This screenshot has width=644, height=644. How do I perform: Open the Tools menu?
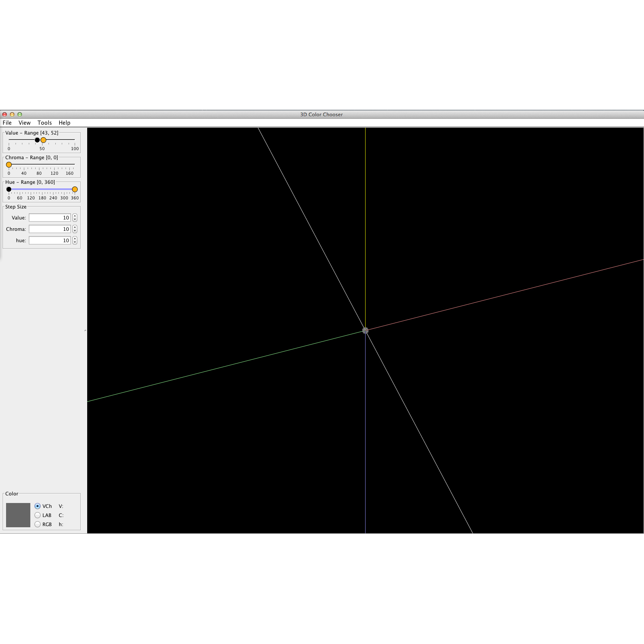click(45, 123)
